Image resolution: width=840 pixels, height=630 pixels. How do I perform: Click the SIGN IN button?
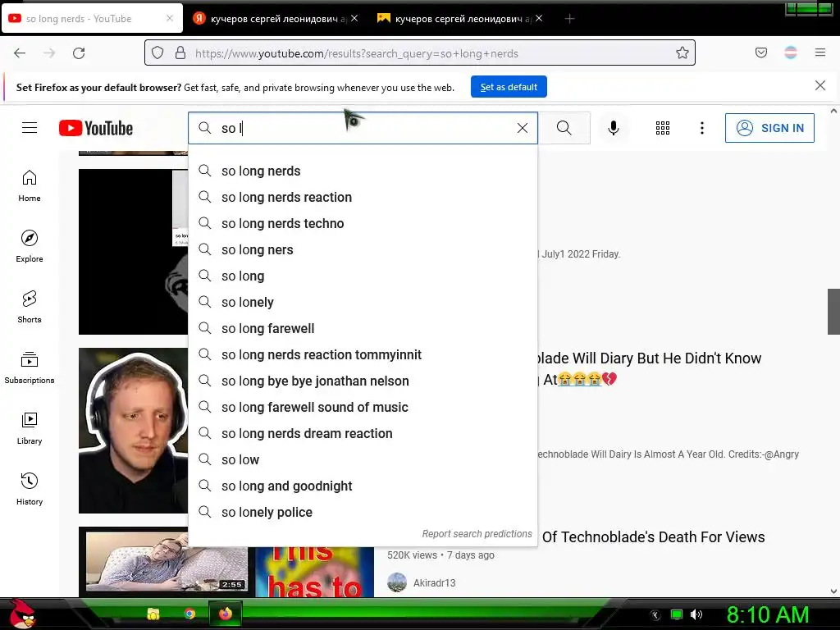[x=769, y=127]
